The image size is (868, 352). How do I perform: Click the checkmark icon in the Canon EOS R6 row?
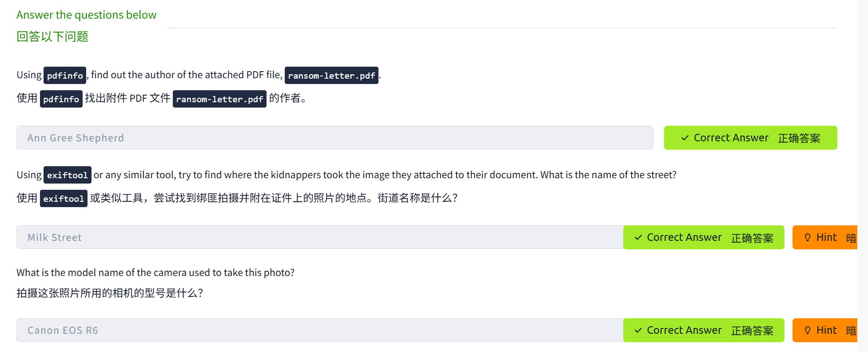638,331
